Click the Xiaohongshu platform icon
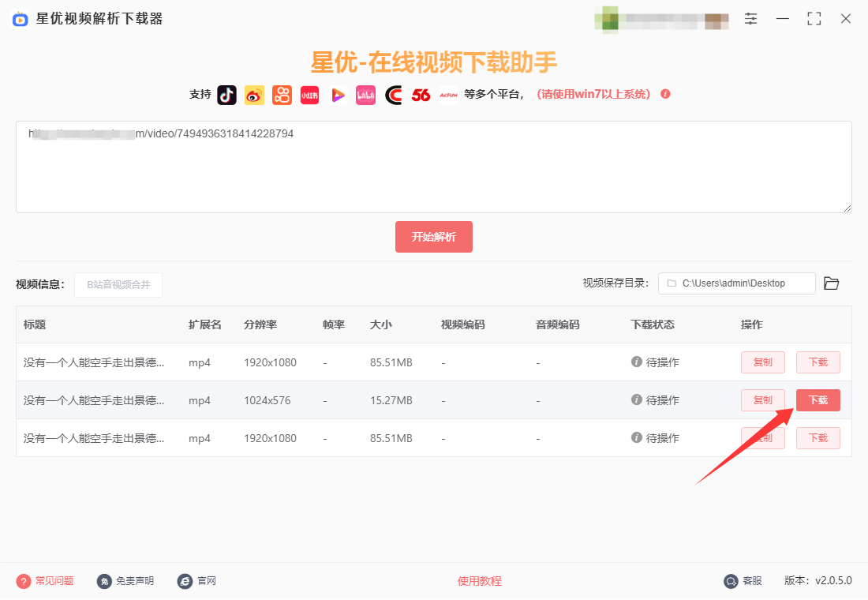The width and height of the screenshot is (868, 600). click(x=309, y=95)
